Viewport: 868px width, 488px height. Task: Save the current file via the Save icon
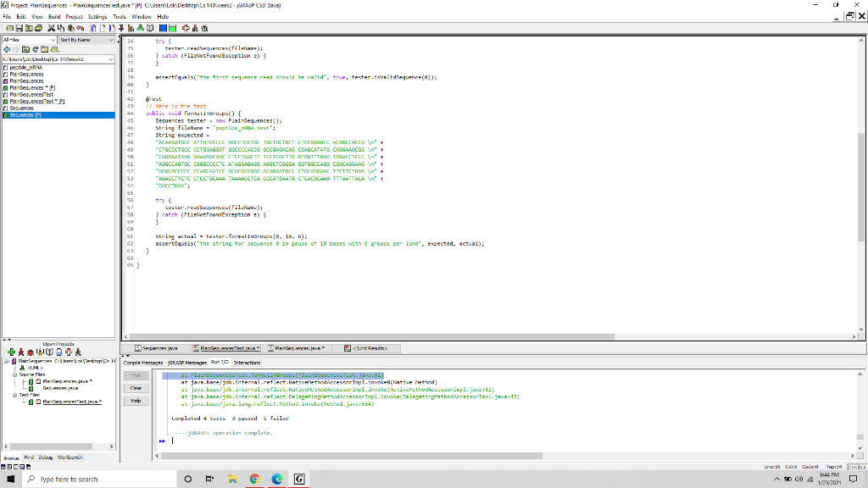coord(19,26)
